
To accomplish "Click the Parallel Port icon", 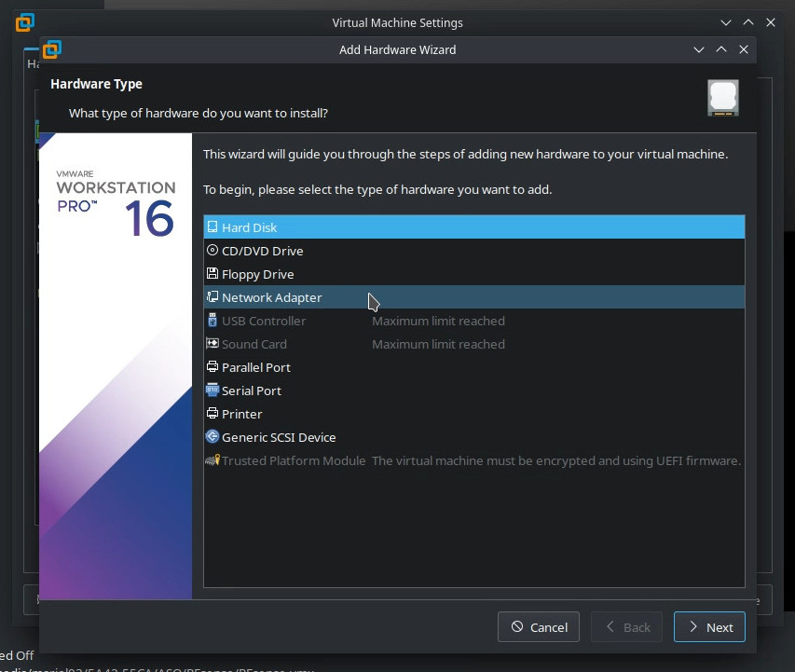I will click(212, 367).
